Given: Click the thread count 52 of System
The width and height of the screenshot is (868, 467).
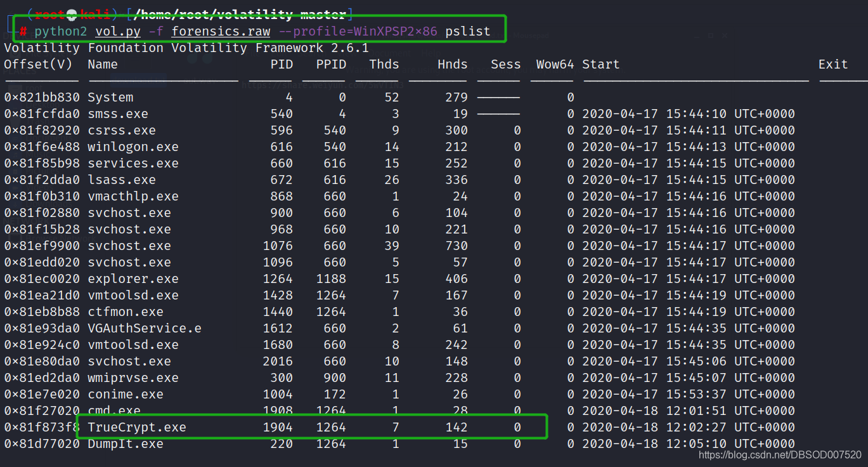Looking at the screenshot, I should [392, 97].
